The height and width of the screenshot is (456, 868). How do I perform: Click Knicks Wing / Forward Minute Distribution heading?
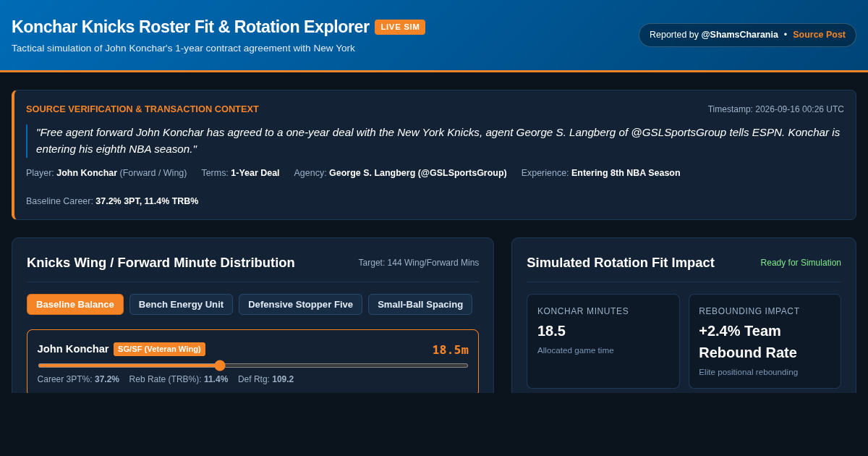click(161, 263)
